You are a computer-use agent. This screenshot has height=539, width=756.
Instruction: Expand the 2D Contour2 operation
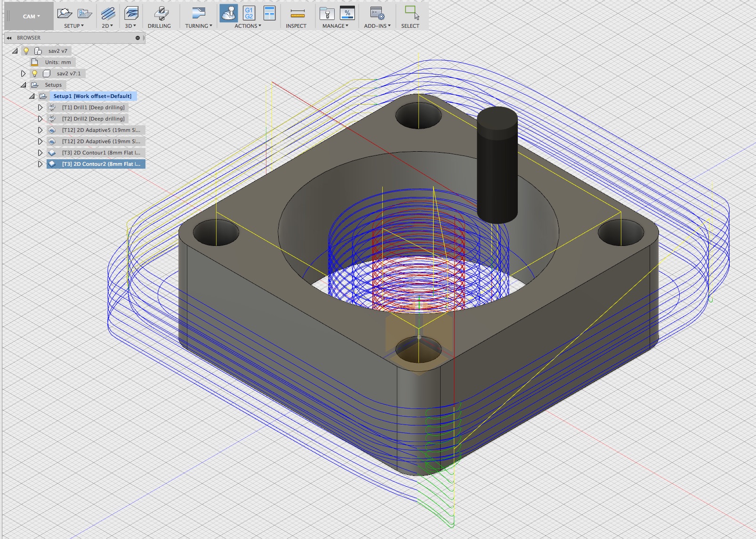(40, 164)
